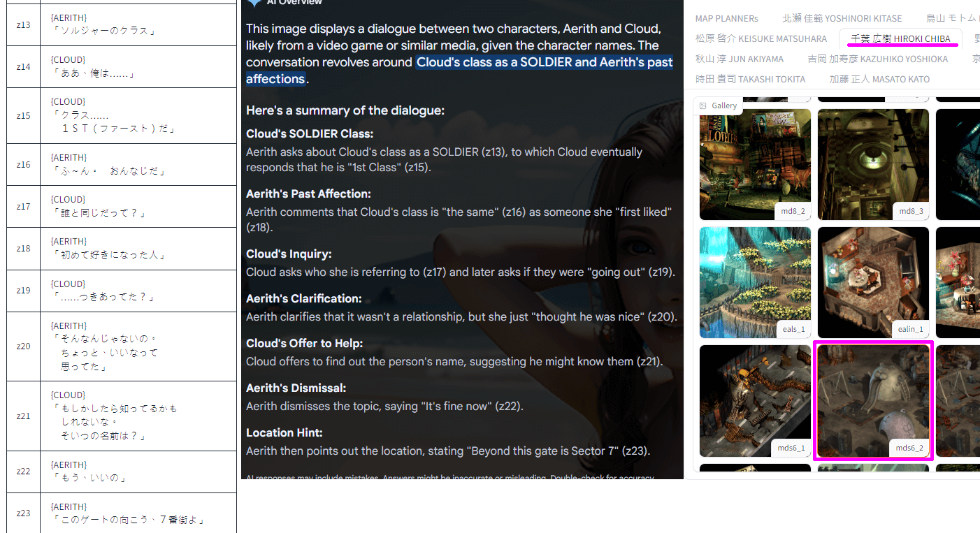Switch to the YOSHINORI KITASE tab
Viewport: 980px width, 533px height.
tap(842, 18)
